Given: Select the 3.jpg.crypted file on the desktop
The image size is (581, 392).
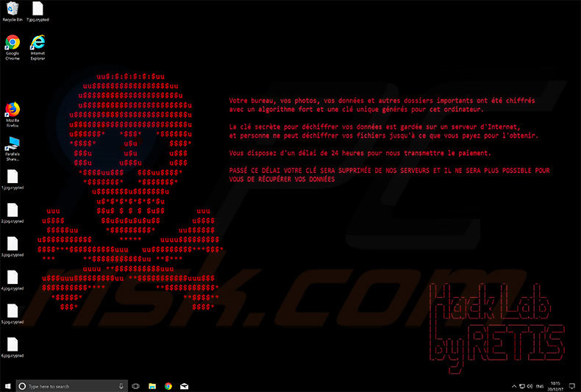Looking at the screenshot, I should tap(13, 247).
